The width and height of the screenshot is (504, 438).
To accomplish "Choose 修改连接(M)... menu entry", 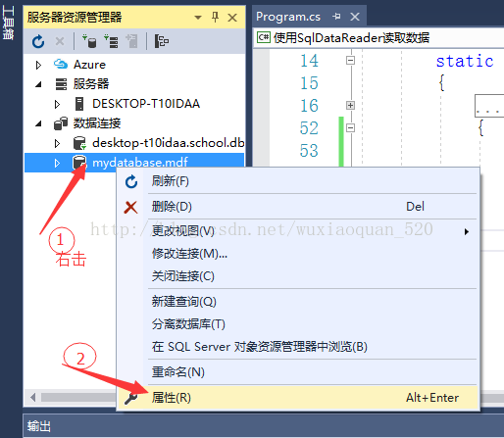I will 297,254.
